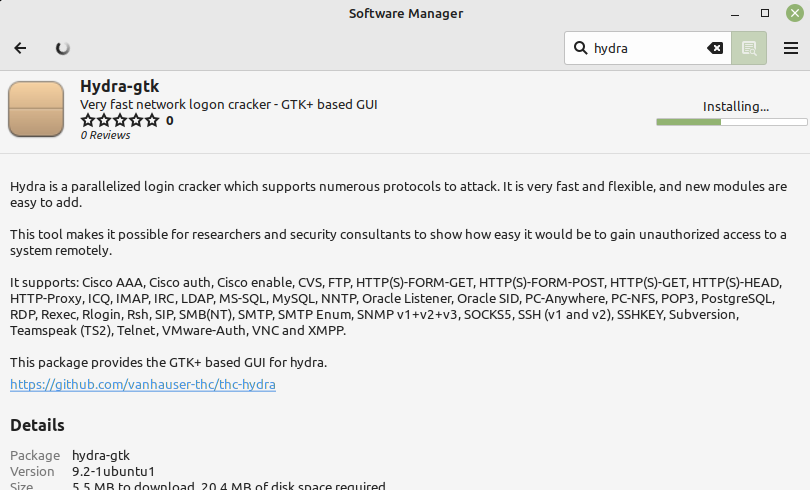810x490 pixels.
Task: Click the package name hydra-gtk value
Action: point(101,455)
